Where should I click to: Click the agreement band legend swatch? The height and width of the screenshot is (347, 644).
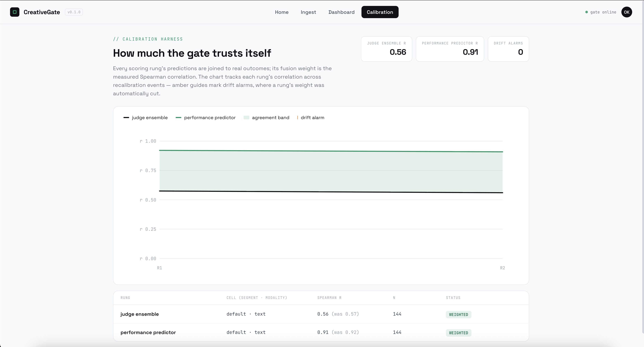[x=246, y=118]
